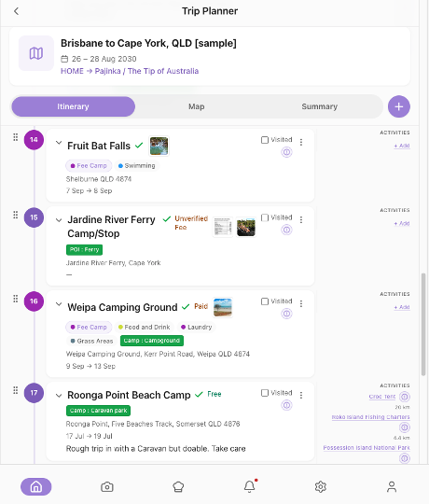
Task: Click the Fee Camp tag on Fruit Bat Falls
Action: pos(89,166)
